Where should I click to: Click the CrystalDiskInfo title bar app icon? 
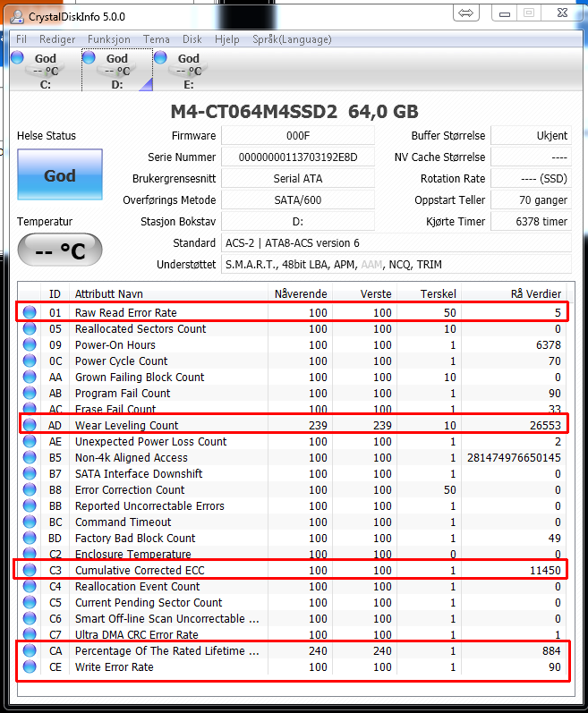17,16
